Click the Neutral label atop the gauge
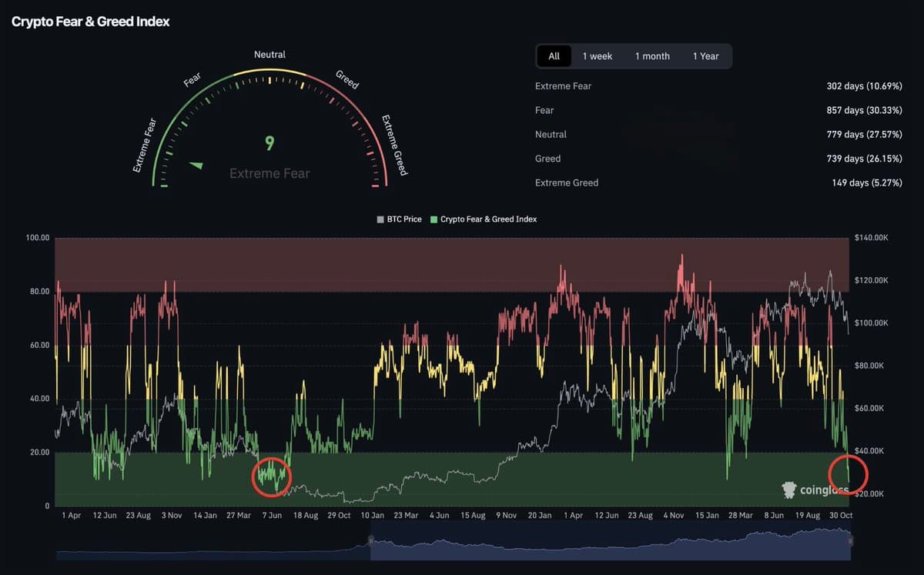Screen dimensions: 924x575 click(x=269, y=54)
